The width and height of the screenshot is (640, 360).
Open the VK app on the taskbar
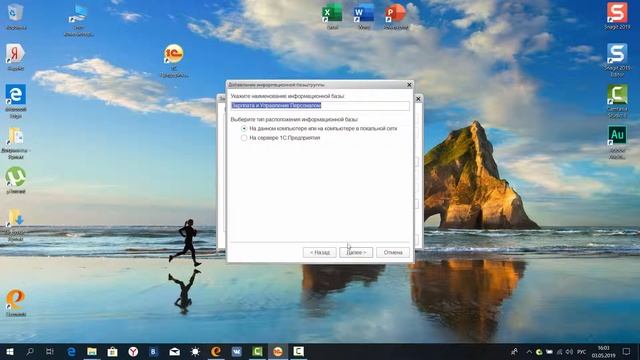coord(236,351)
